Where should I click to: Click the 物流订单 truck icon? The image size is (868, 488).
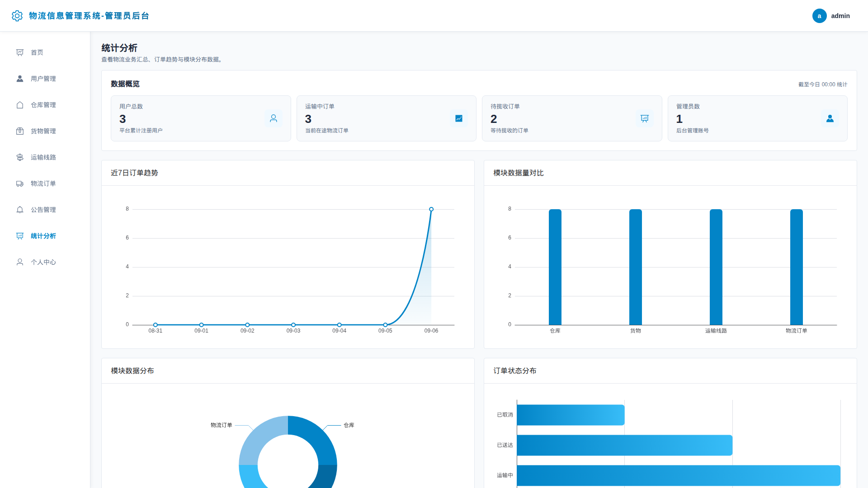click(20, 183)
